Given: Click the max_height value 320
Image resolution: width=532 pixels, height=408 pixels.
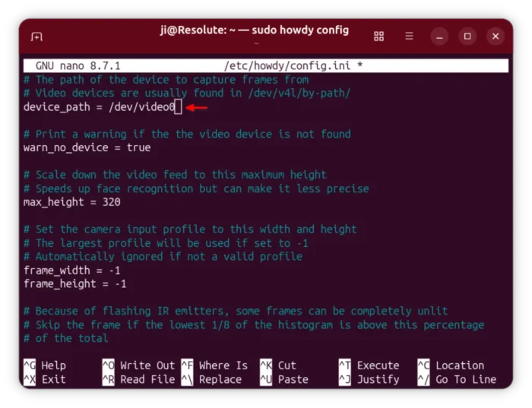Looking at the screenshot, I should coord(111,202).
